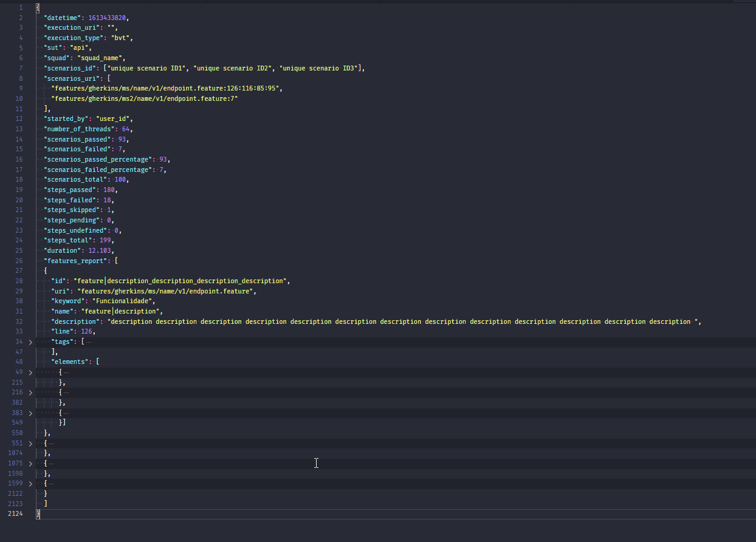Click the timestamp value 1613433820
The width and height of the screenshot is (756, 542).
click(x=107, y=17)
